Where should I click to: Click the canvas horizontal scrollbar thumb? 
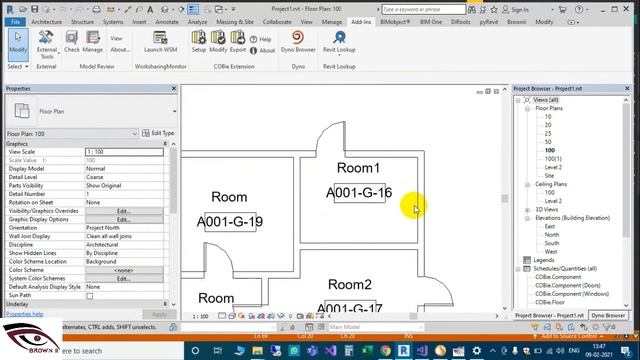413,316
